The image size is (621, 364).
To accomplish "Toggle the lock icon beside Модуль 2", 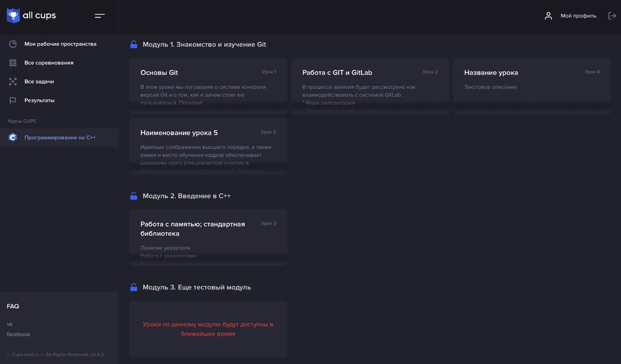I will 133,196.
